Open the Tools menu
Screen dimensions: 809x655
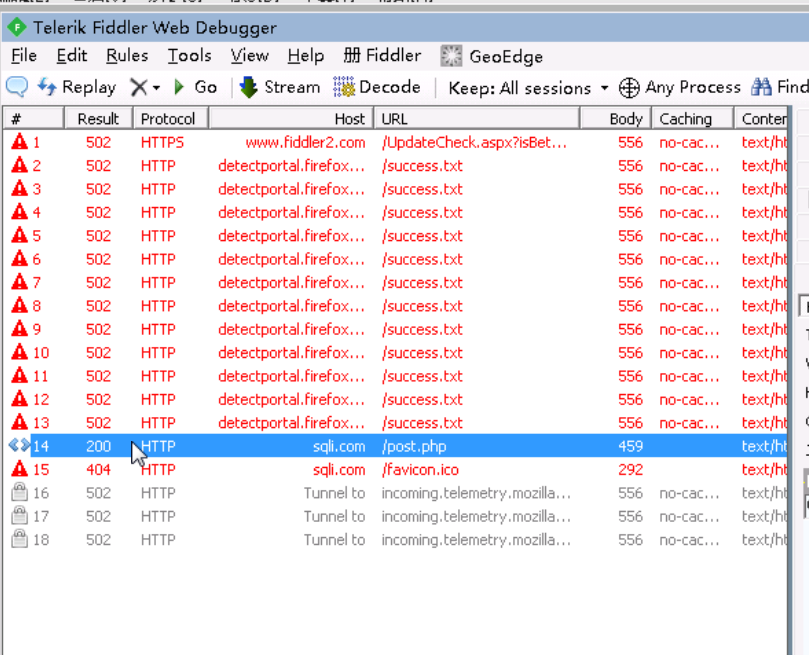pos(189,55)
